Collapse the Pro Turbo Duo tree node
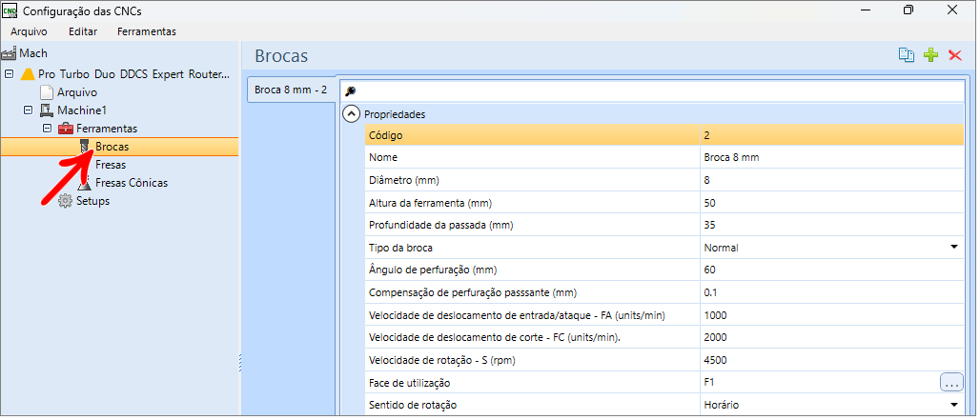980x420 pixels. pos(9,74)
